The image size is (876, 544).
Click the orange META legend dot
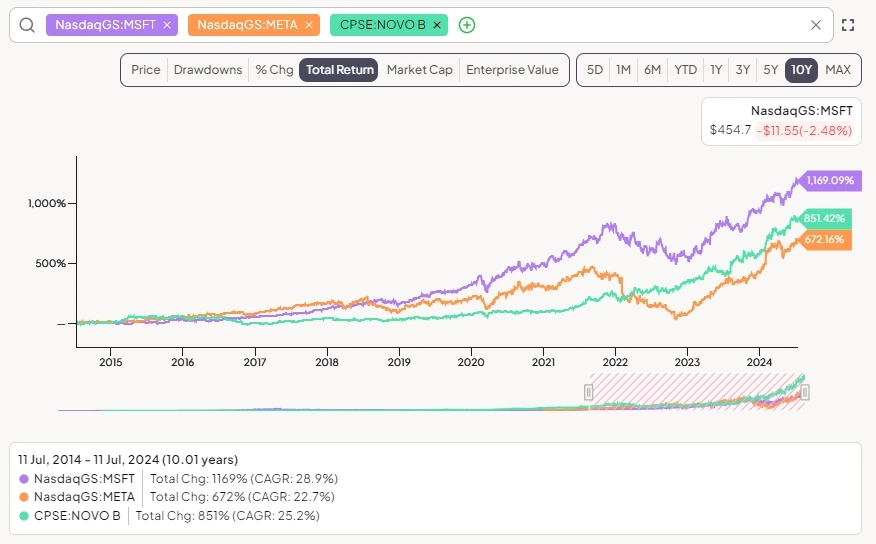click(24, 497)
